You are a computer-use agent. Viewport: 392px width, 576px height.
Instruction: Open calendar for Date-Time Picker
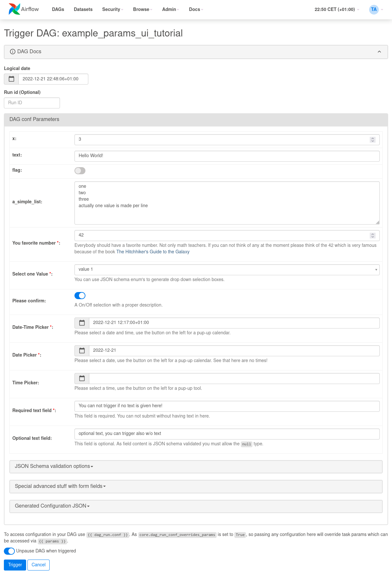pos(82,323)
